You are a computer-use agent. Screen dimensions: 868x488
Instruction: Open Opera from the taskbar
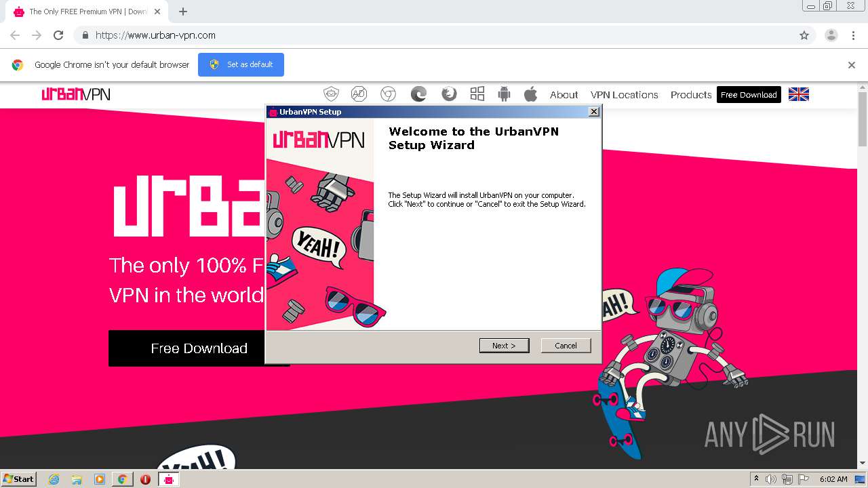click(x=145, y=479)
